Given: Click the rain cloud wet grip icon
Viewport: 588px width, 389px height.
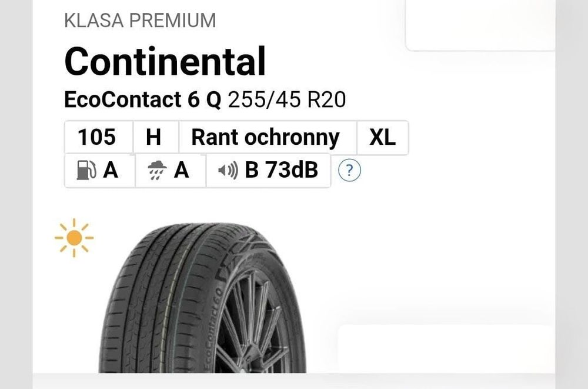Looking at the screenshot, I should [x=155, y=171].
